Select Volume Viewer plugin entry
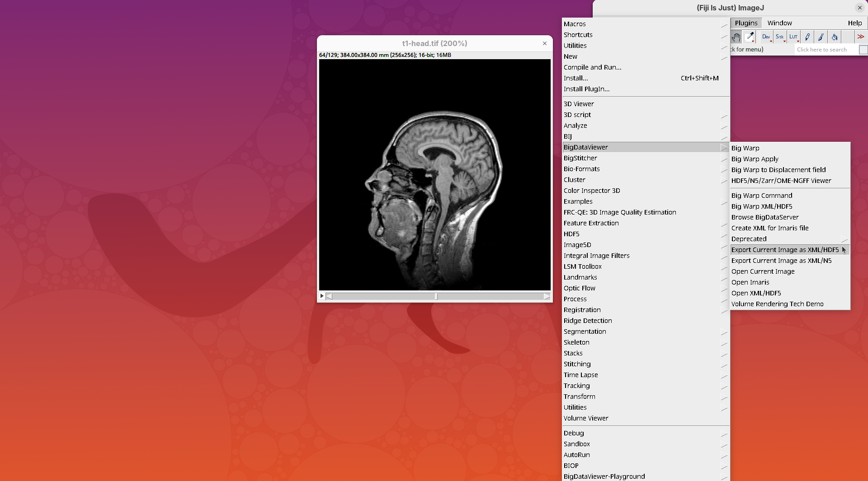The height and width of the screenshot is (481, 868). pyautogui.click(x=586, y=418)
